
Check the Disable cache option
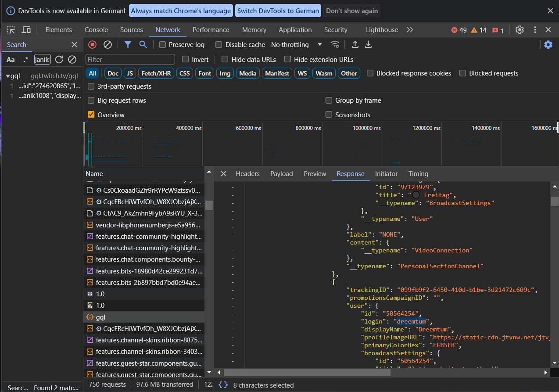(x=219, y=45)
